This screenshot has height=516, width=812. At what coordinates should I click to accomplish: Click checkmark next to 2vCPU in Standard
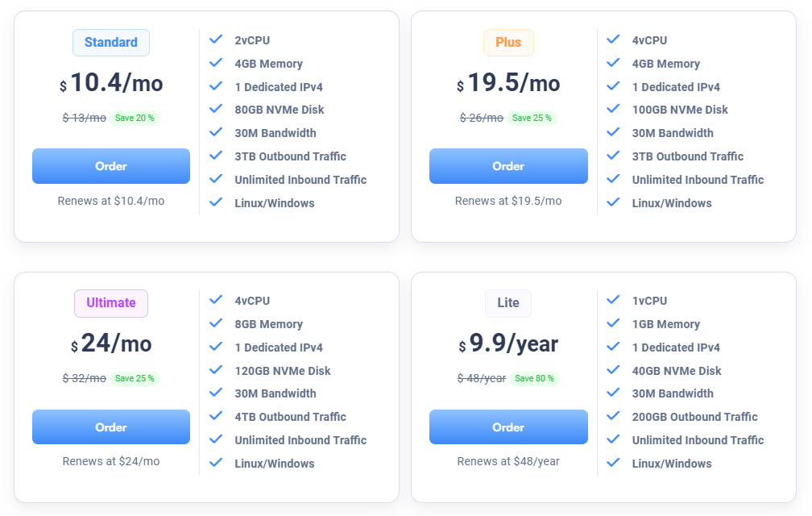coord(216,40)
